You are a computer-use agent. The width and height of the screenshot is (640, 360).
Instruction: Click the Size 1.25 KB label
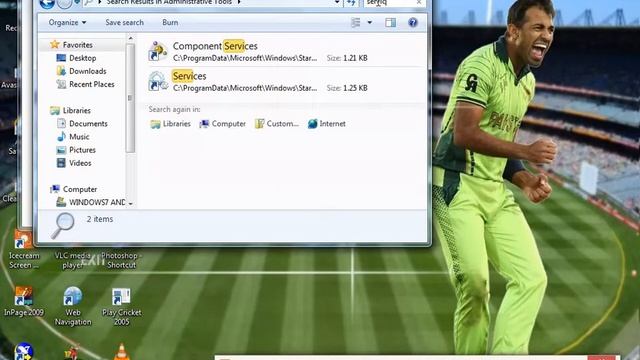pyautogui.click(x=347, y=88)
